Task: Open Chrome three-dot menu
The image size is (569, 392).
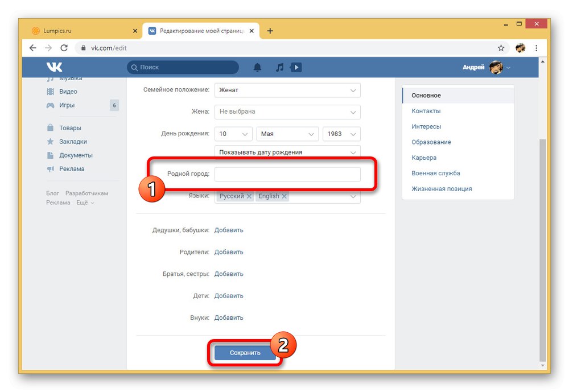Action: [x=537, y=48]
